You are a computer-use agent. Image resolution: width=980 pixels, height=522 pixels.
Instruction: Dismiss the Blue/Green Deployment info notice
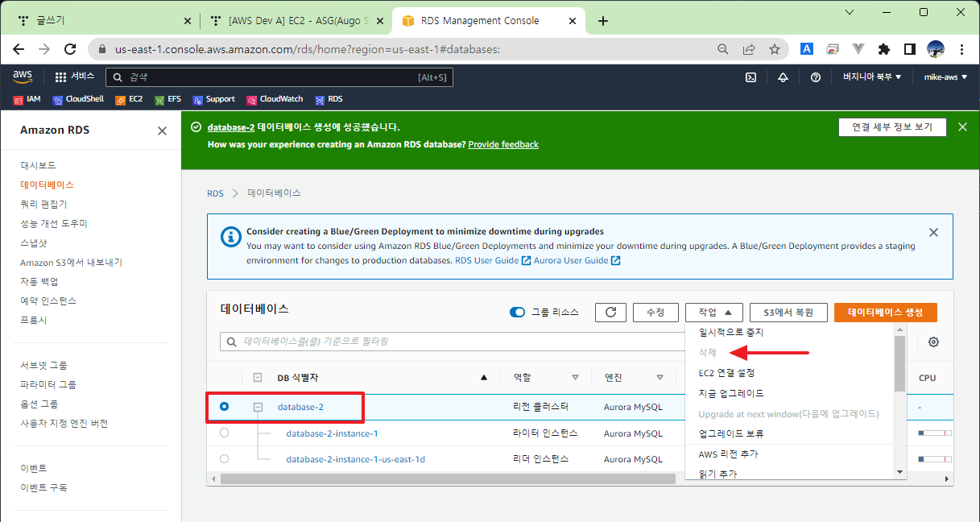tap(933, 232)
